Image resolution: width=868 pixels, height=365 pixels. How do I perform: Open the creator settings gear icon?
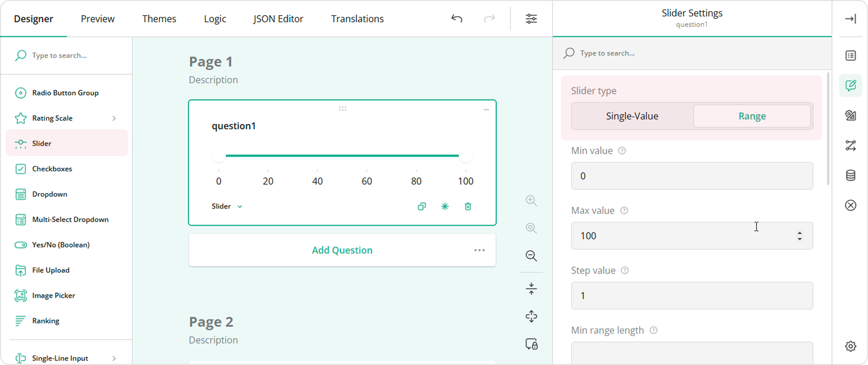coord(851,346)
